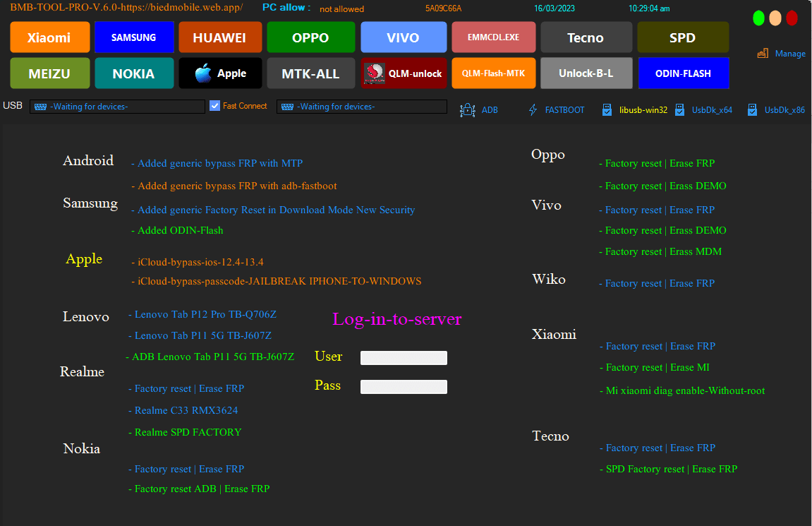812x526 pixels.
Task: Open the Manage panel
Action: pos(780,53)
